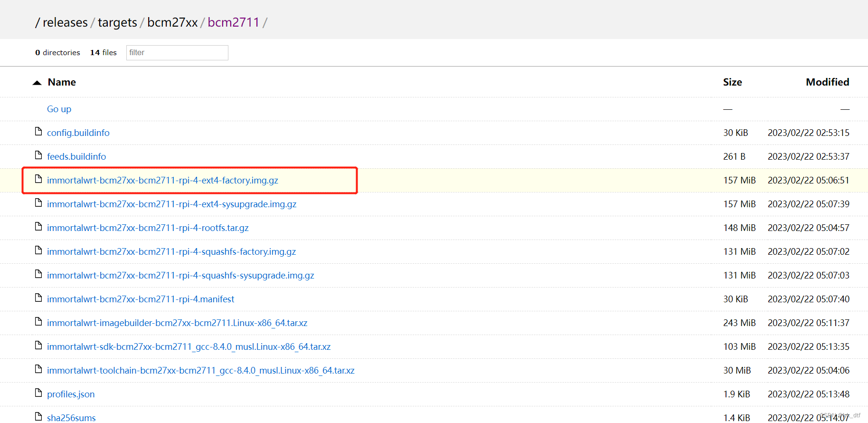Click the file icon beside feeds.buildinfo
Screen dimensions: 868x423
pyautogui.click(x=38, y=155)
